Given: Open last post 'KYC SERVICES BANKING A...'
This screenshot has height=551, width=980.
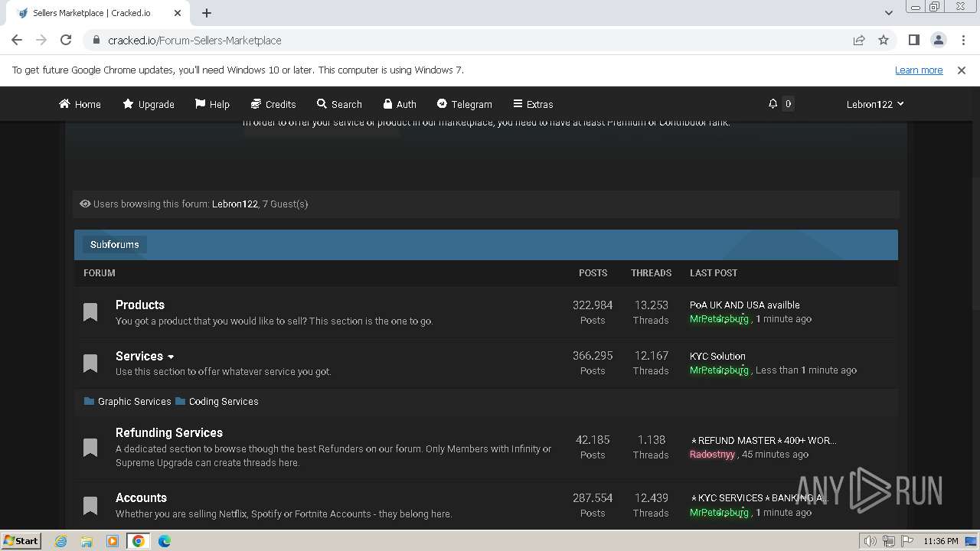Looking at the screenshot, I should point(759,497).
